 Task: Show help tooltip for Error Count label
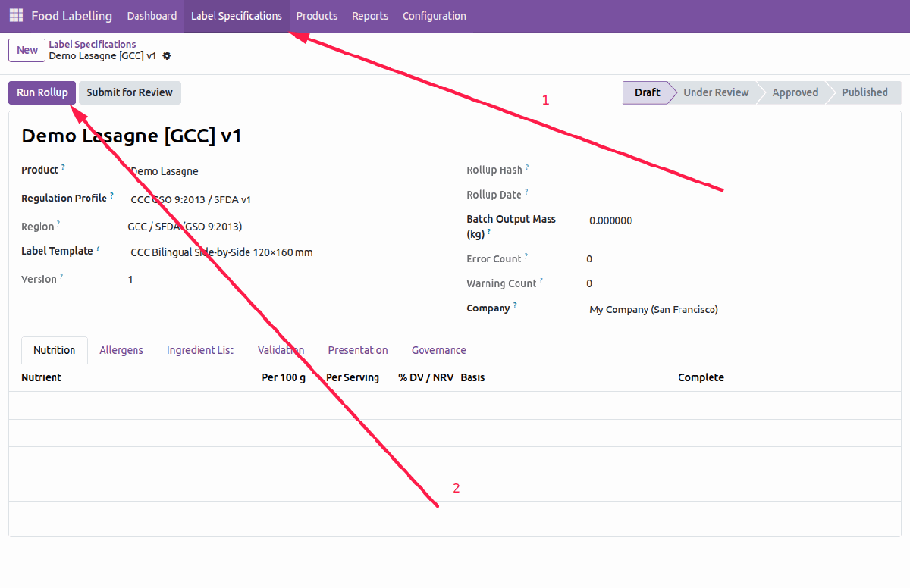coord(526,256)
